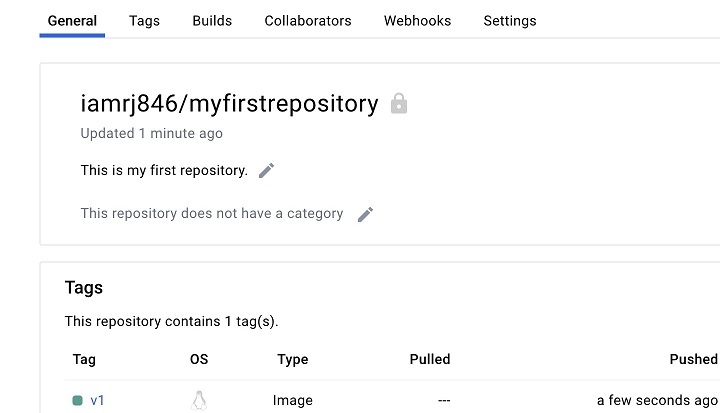This screenshot has height=413, width=720.
Task: Click the private repository lock icon
Action: tap(399, 104)
